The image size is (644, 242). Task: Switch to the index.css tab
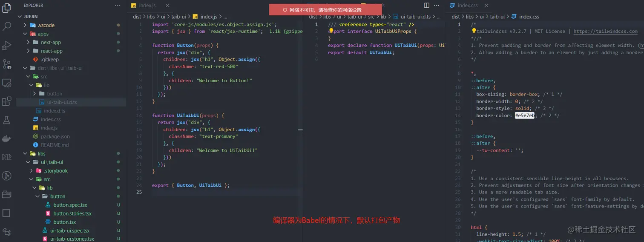click(468, 6)
